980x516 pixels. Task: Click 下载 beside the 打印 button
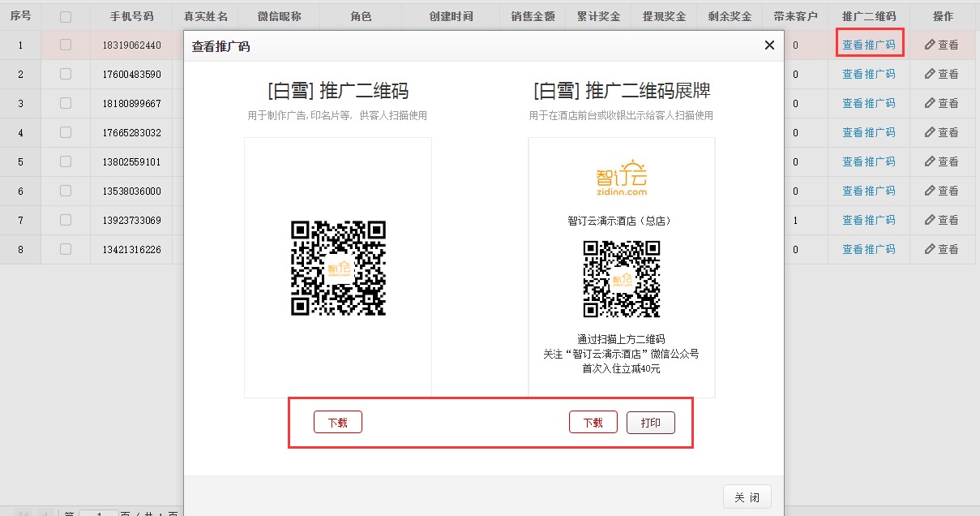[593, 423]
